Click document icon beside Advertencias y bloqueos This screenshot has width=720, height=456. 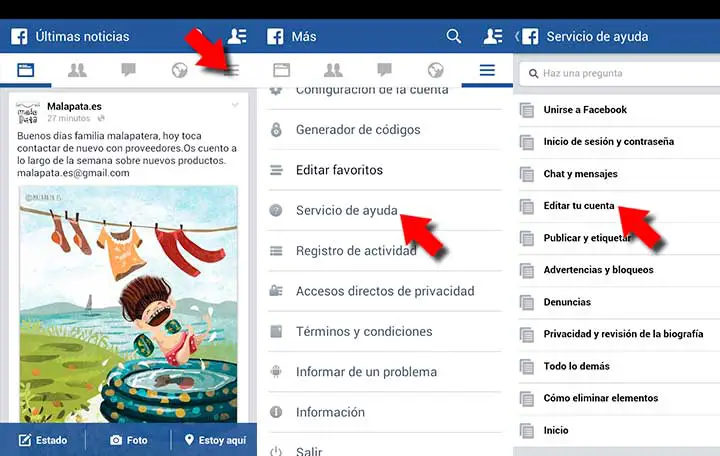pos(527,270)
